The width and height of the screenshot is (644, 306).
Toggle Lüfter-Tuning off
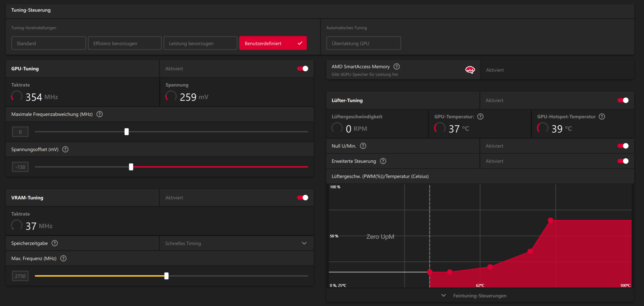623,100
